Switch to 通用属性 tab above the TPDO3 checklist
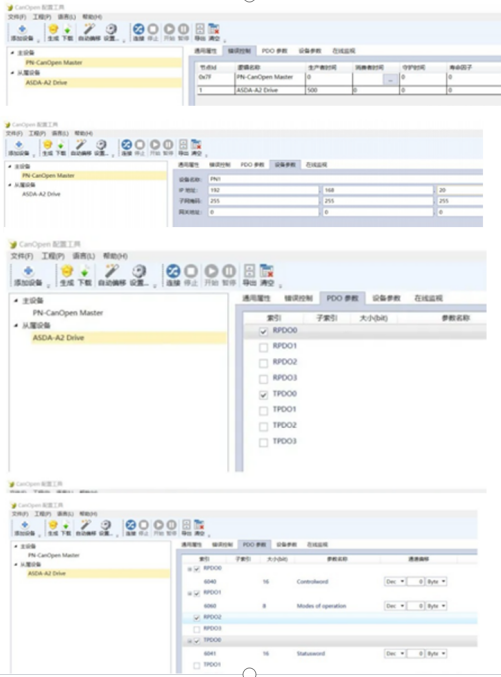This screenshot has width=501, height=677. pos(256,298)
